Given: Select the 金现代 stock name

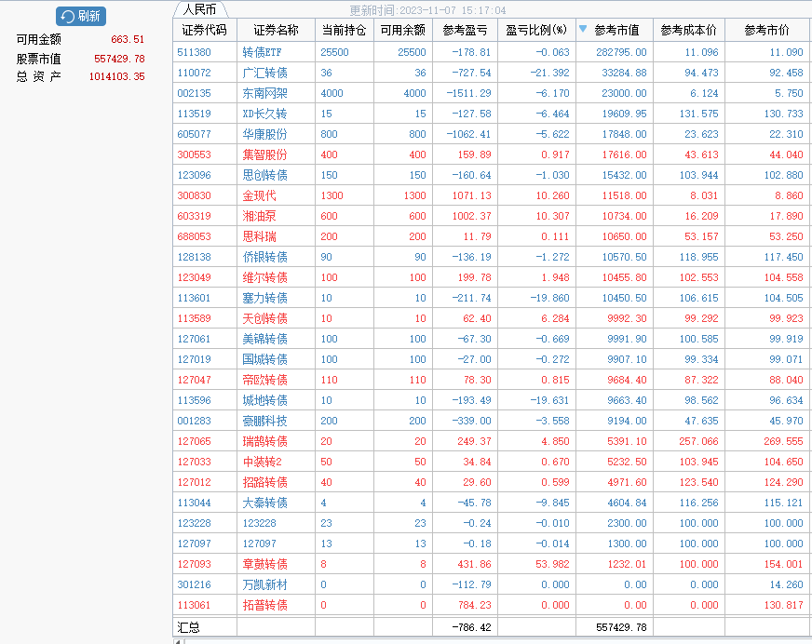Looking at the screenshot, I should [259, 195].
